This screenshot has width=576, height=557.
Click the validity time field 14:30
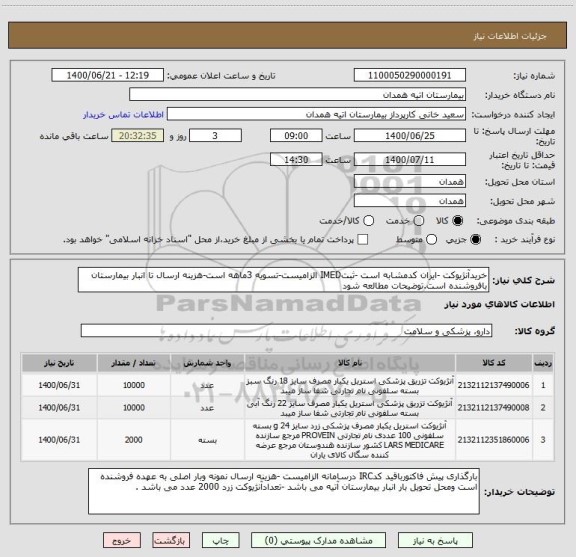point(296,160)
